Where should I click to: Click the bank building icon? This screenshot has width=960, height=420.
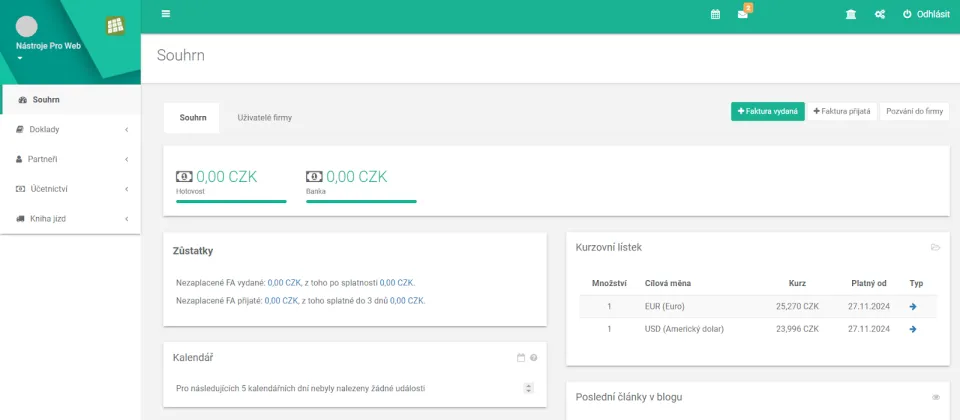click(x=850, y=15)
